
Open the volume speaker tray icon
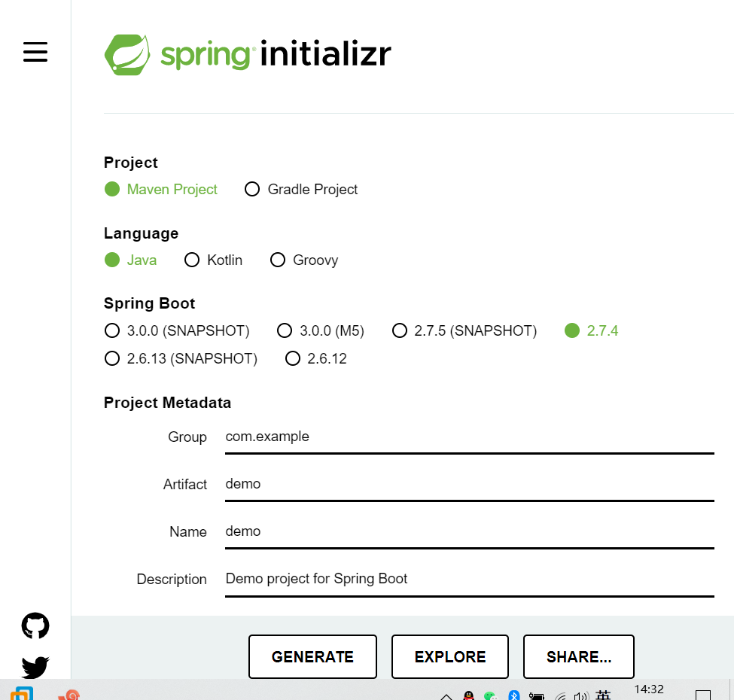pyautogui.click(x=581, y=695)
